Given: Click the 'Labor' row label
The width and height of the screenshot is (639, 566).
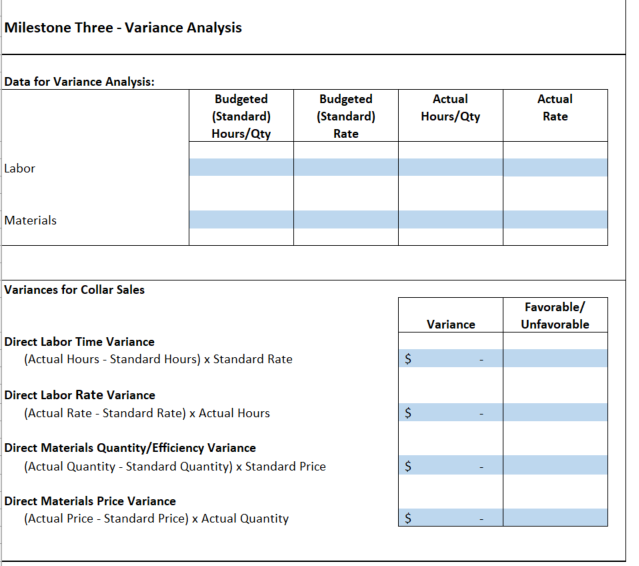Looking at the screenshot, I should point(20,168).
